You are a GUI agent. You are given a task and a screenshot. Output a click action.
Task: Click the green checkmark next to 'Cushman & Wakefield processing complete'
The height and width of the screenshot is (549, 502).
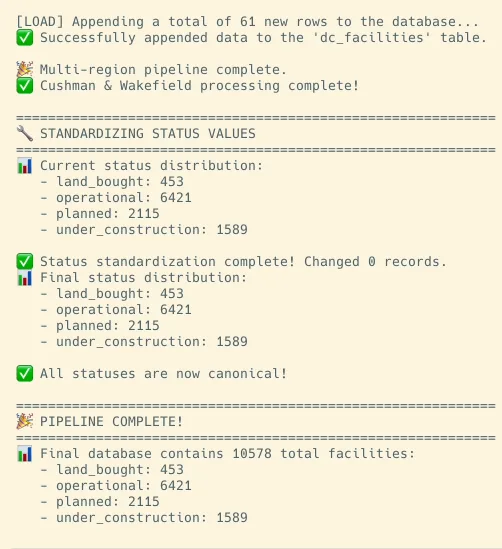coord(25,86)
